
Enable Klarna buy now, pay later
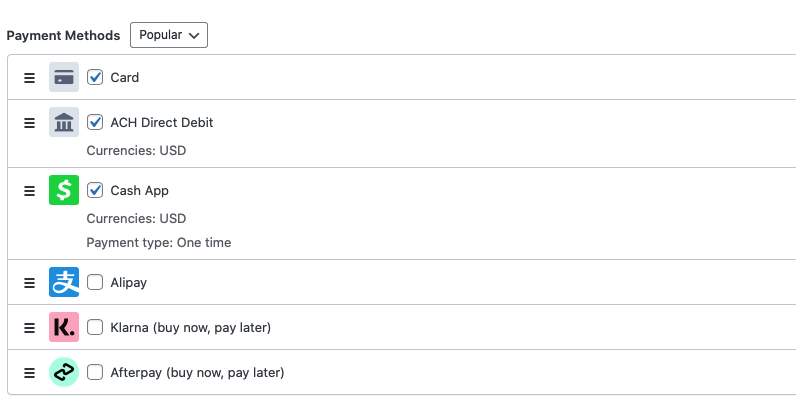click(x=96, y=327)
